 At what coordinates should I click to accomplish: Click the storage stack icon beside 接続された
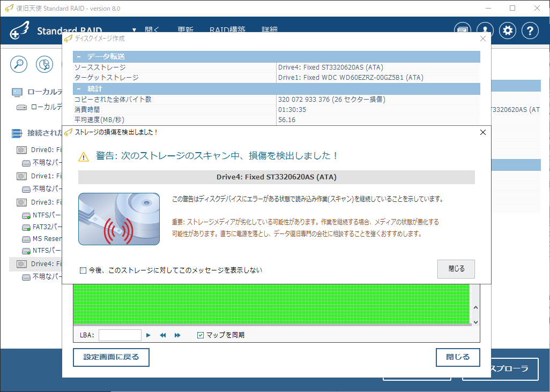(17, 133)
